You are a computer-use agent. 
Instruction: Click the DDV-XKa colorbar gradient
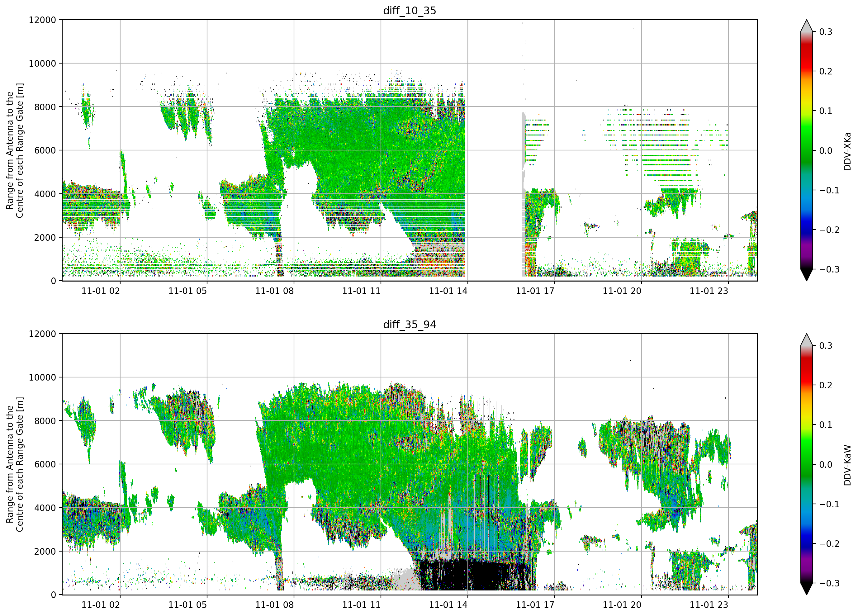807,151
